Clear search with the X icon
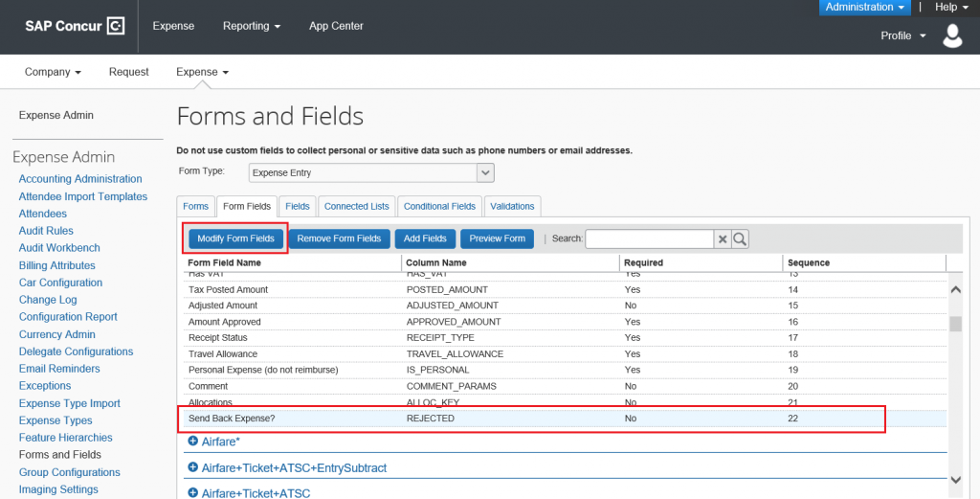 click(x=724, y=239)
